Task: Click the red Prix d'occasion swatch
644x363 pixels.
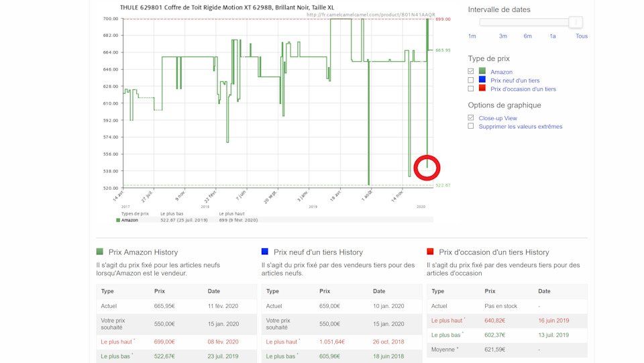Action: 482,89
